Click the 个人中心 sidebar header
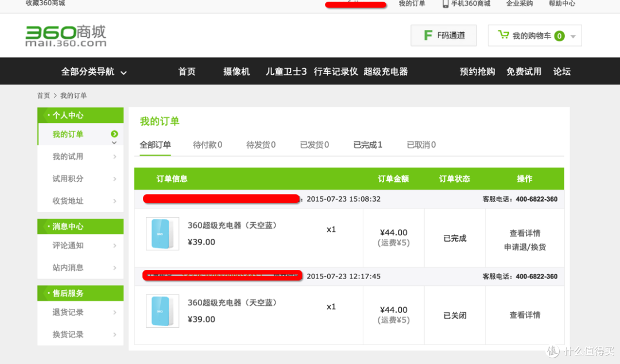 pos(81,115)
